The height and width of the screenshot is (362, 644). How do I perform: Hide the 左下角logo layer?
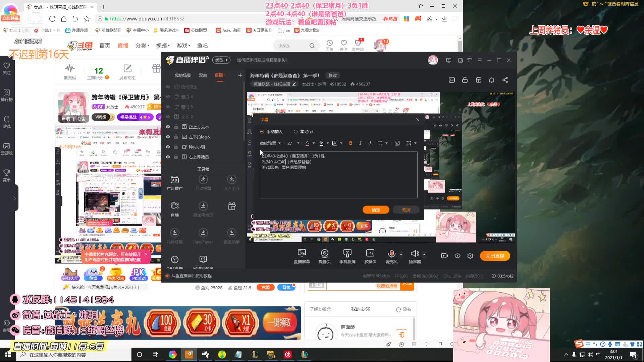pos(168,137)
